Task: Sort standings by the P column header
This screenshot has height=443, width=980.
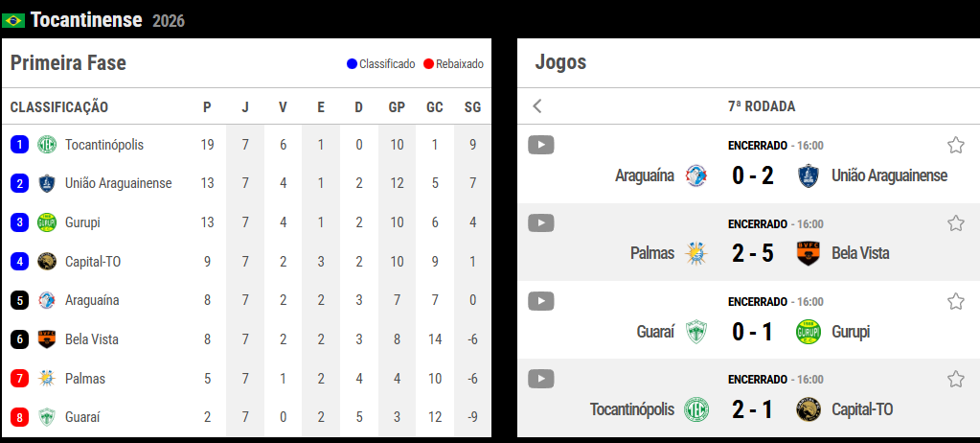Action: 207,107
